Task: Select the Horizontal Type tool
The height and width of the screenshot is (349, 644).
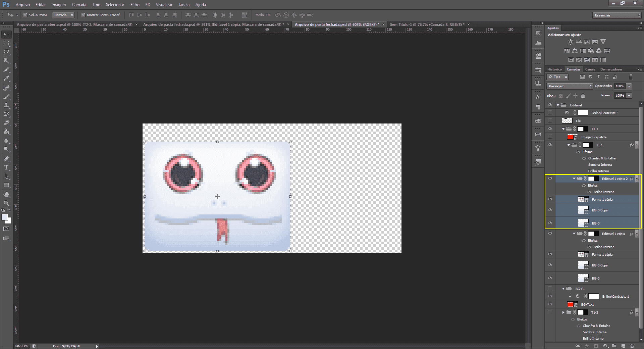Action: point(6,167)
